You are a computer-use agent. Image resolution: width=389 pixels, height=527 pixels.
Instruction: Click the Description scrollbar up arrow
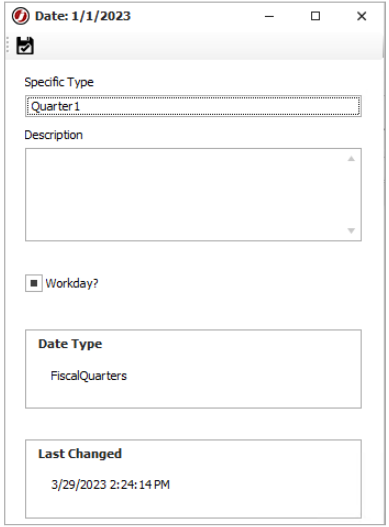(x=351, y=159)
